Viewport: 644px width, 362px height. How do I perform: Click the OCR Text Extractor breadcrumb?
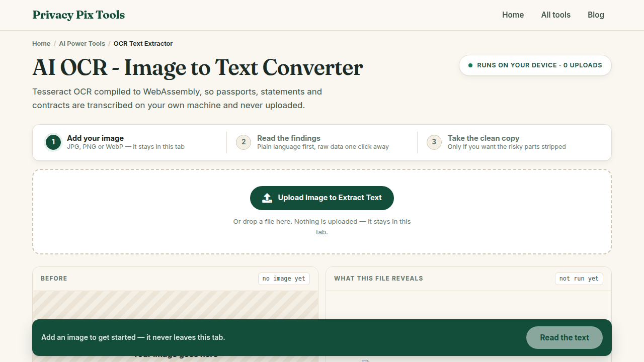pyautogui.click(x=143, y=44)
